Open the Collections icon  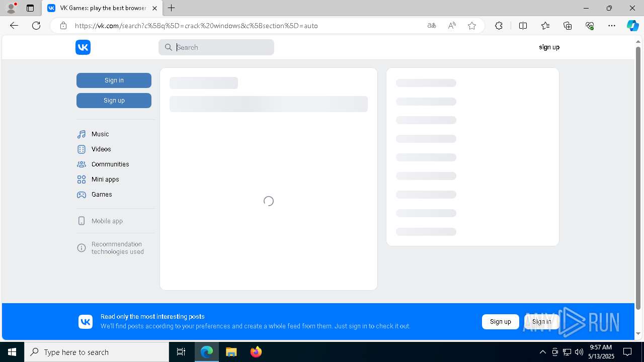[568, 26]
